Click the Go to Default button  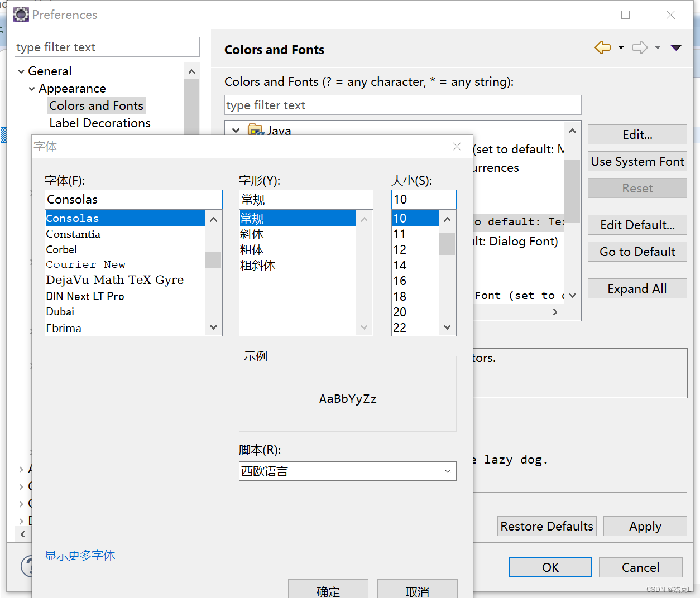click(x=637, y=252)
